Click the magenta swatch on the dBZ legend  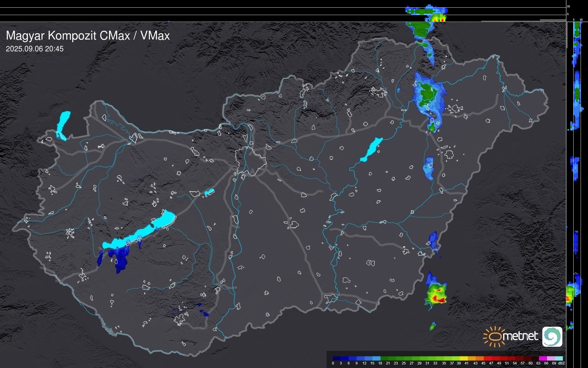[543, 358]
